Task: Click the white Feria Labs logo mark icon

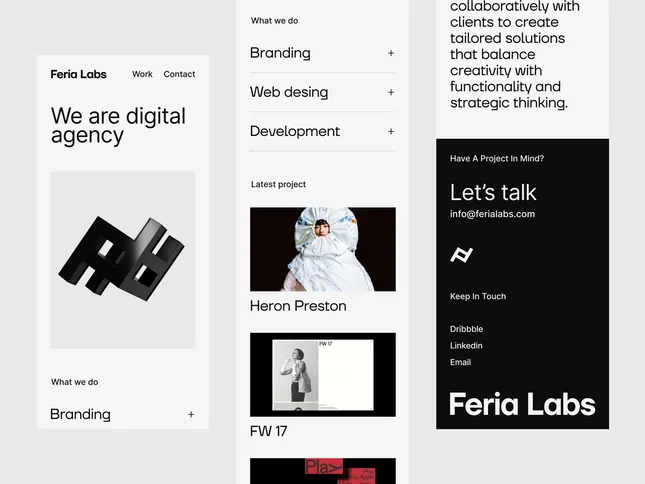Action: 462,255
